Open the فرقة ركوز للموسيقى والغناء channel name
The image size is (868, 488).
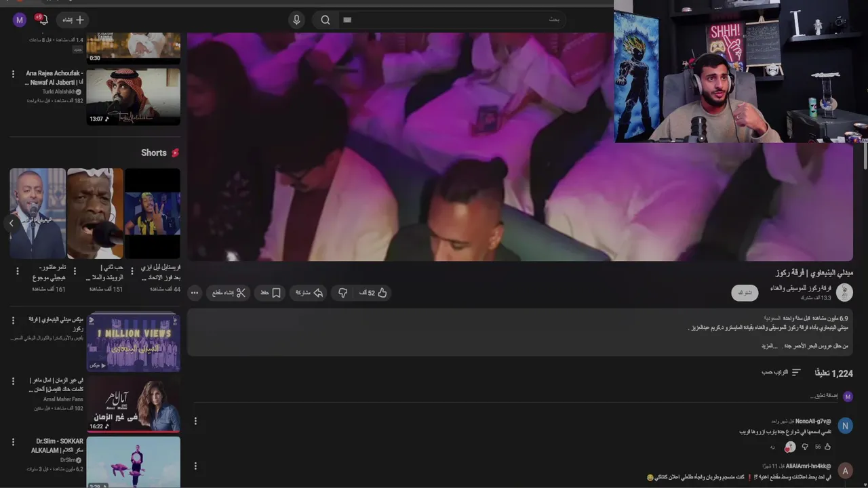800,288
